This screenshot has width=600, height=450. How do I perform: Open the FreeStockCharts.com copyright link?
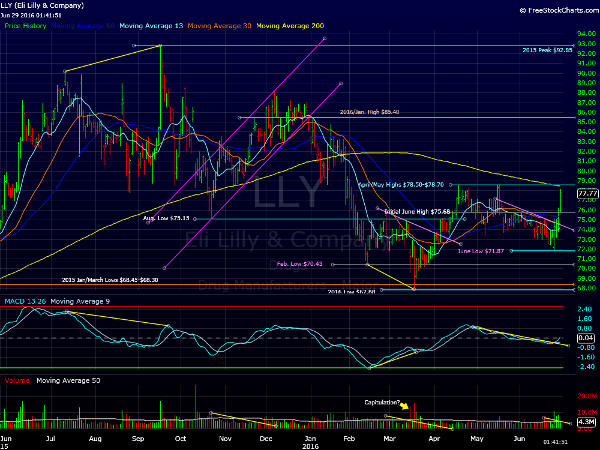[559, 11]
